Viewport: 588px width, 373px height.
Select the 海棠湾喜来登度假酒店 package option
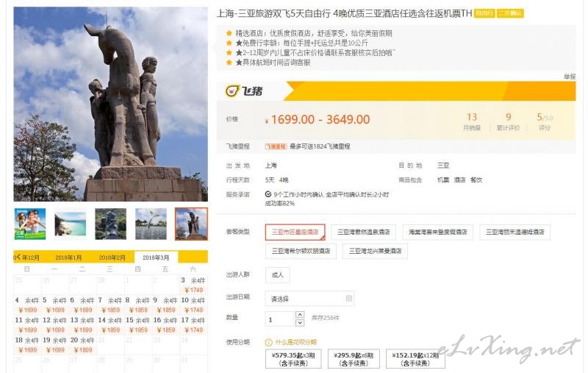[x=437, y=232]
